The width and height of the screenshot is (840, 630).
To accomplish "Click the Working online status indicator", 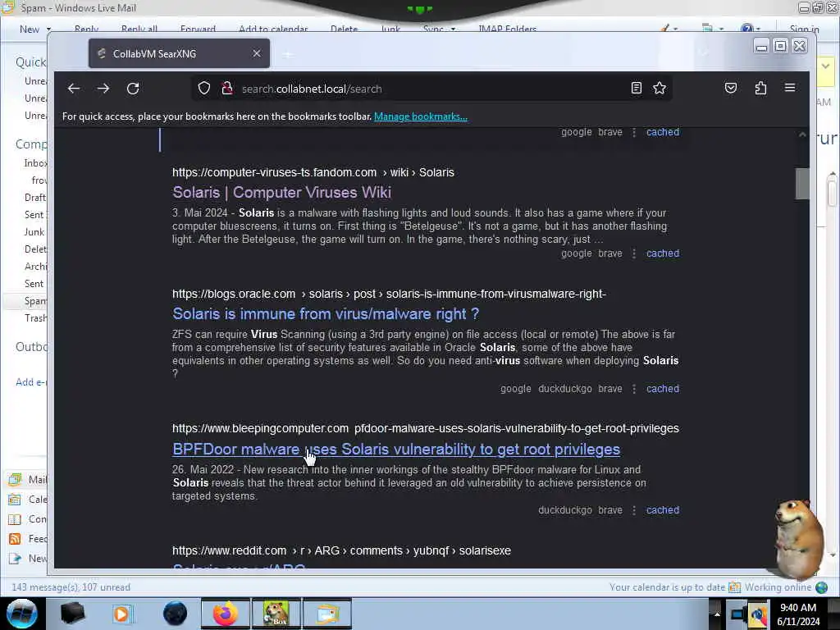I will 786,587.
